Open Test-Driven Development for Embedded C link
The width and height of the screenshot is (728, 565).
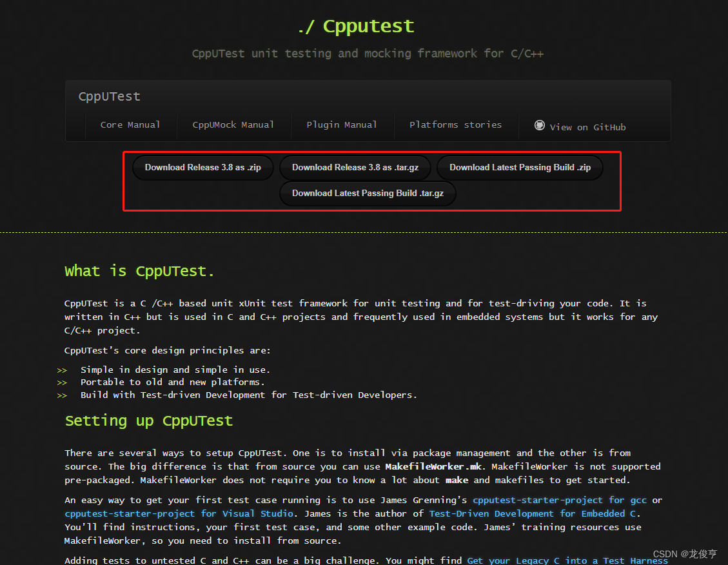coord(533,513)
